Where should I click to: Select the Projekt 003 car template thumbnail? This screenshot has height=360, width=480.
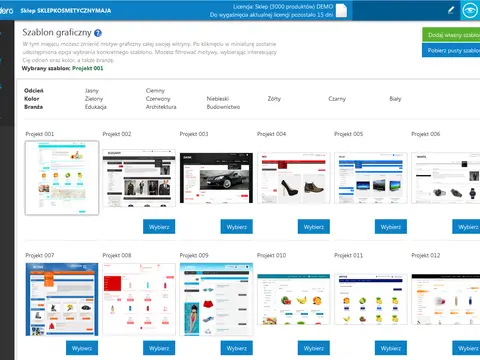point(216,178)
